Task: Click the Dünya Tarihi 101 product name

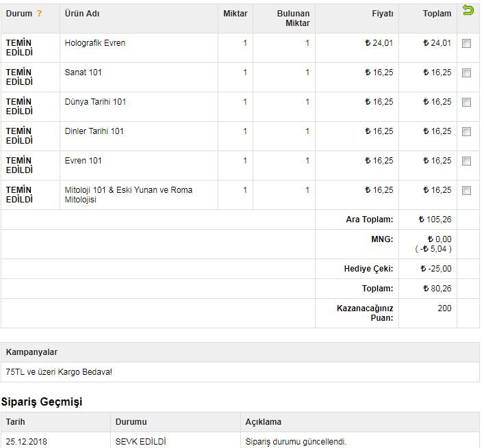Action: tap(95, 102)
